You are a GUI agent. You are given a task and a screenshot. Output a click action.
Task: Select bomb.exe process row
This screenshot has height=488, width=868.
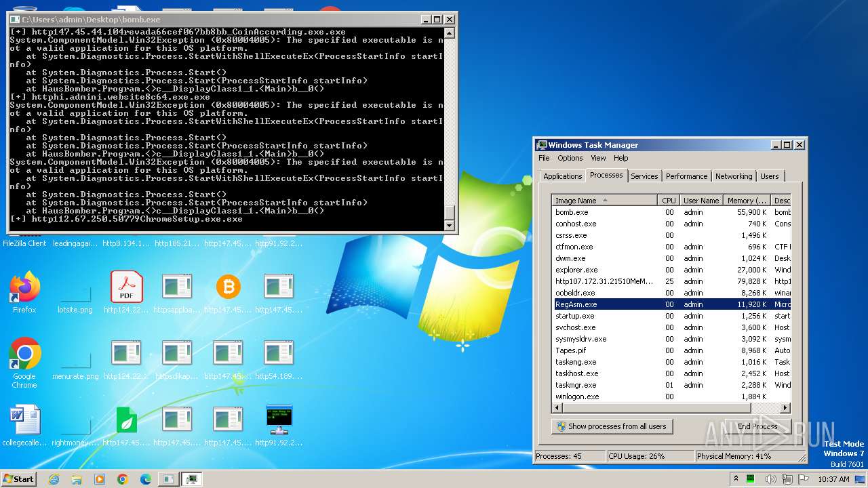click(671, 212)
